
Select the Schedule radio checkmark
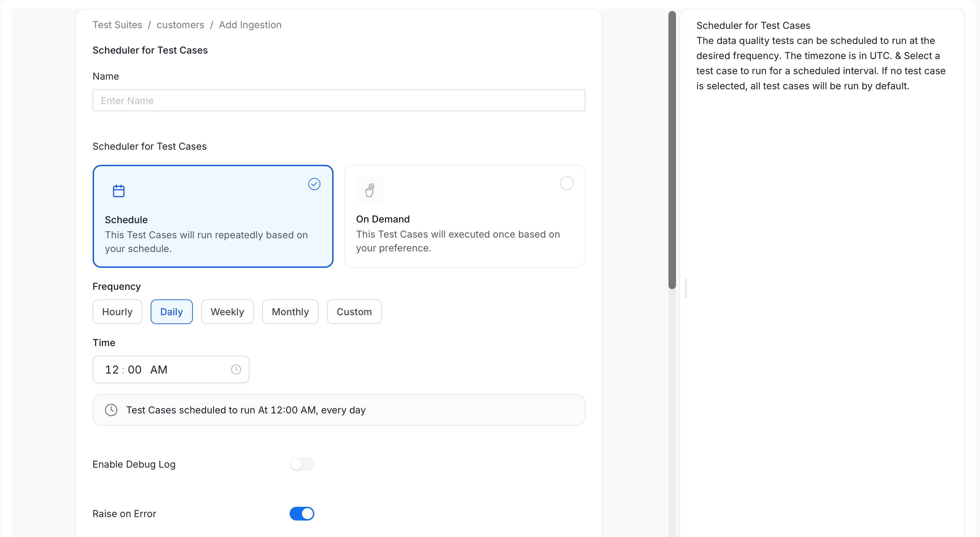[x=314, y=184]
